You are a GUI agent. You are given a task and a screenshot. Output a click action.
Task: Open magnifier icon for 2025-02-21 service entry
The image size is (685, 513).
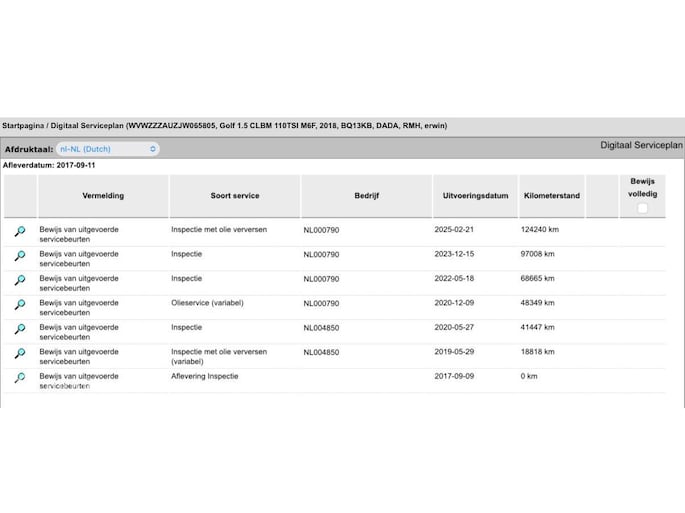(x=19, y=231)
